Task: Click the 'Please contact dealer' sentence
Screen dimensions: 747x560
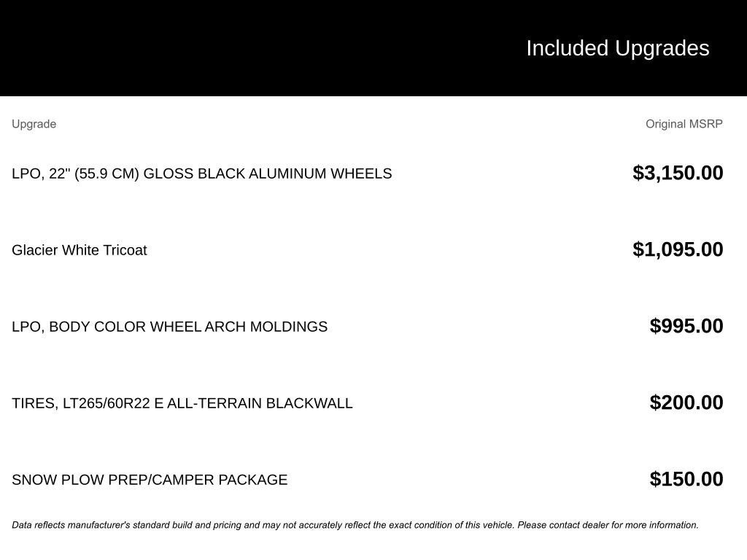Action: (608, 525)
